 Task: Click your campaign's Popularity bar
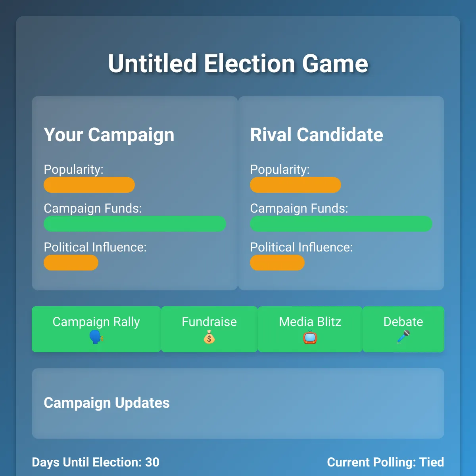[x=89, y=185]
